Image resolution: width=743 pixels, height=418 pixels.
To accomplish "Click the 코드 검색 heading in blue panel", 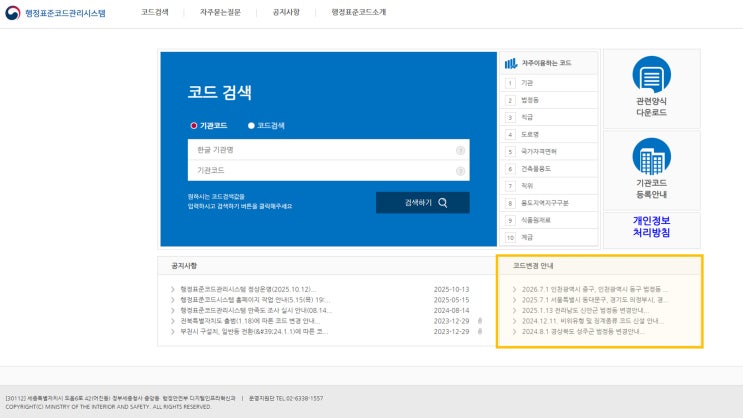I will click(219, 92).
